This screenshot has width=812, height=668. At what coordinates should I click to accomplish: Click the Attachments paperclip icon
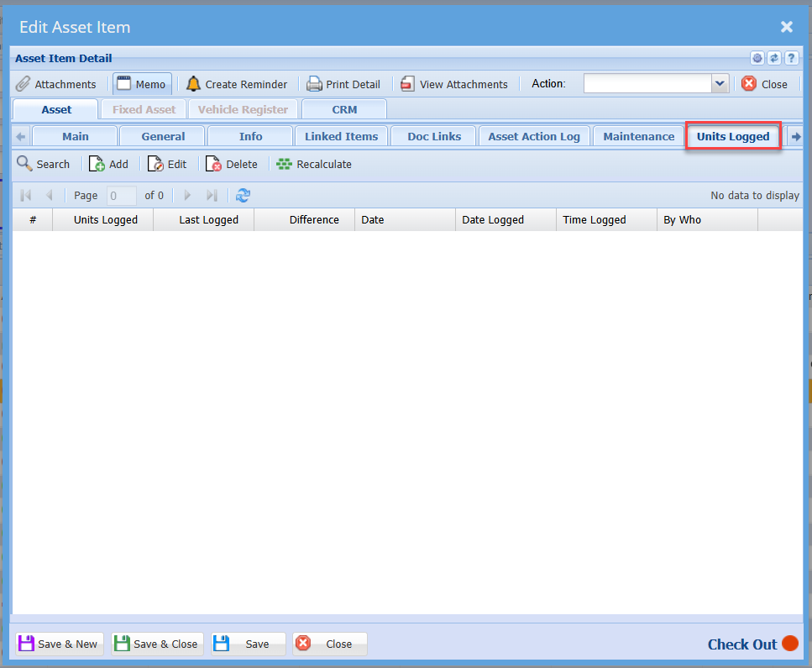coord(24,84)
